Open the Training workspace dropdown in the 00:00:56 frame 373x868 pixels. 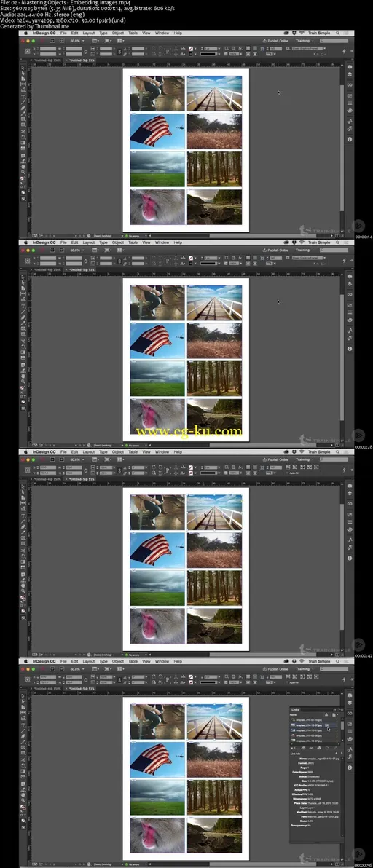pos(305,668)
